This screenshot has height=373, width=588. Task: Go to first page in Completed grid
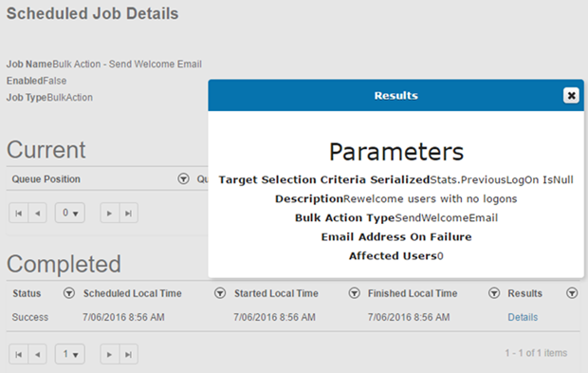point(18,354)
